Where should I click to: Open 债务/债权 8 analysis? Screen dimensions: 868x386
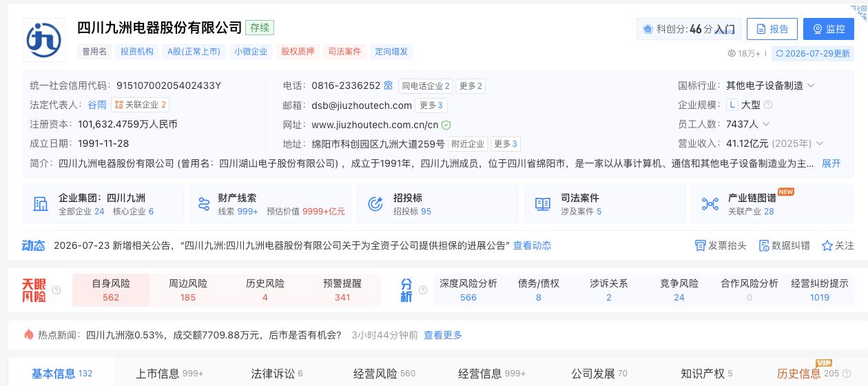(x=539, y=290)
